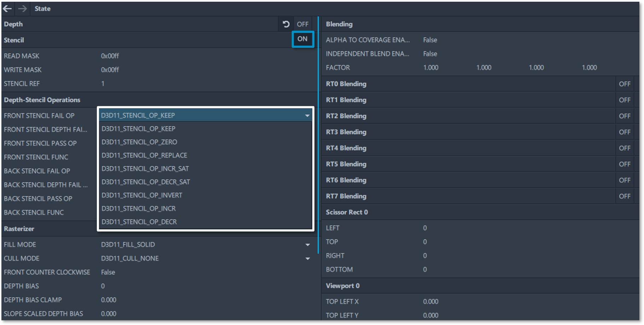Toggle RT0 Blending OFF switch

click(x=625, y=84)
